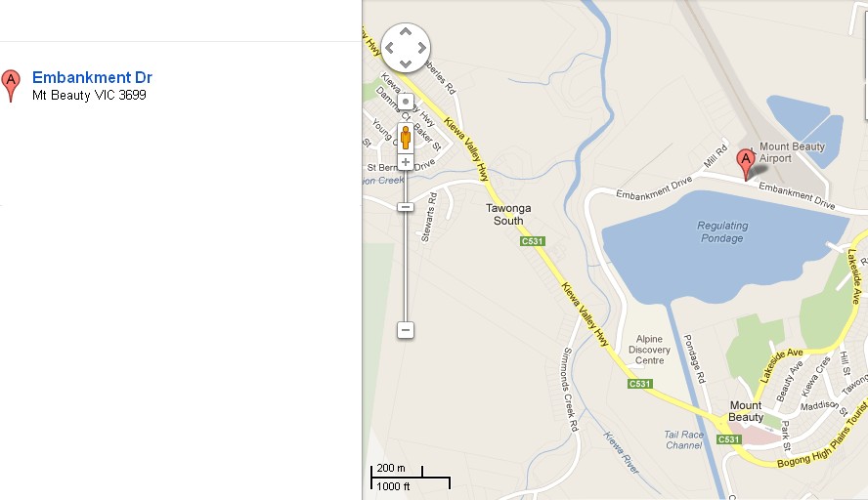Click the C531 shield near Alpine Discovery Centre
This screenshot has width=868, height=500.
[x=640, y=383]
